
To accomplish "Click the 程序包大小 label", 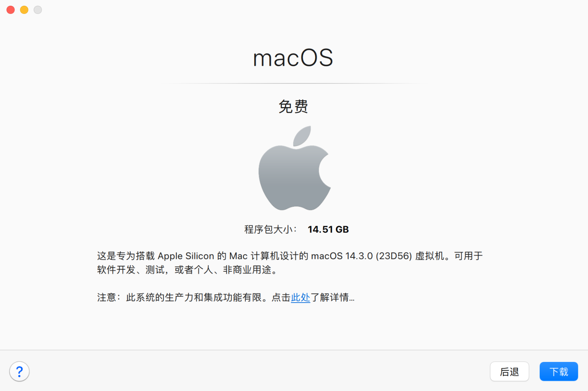I will click(270, 230).
